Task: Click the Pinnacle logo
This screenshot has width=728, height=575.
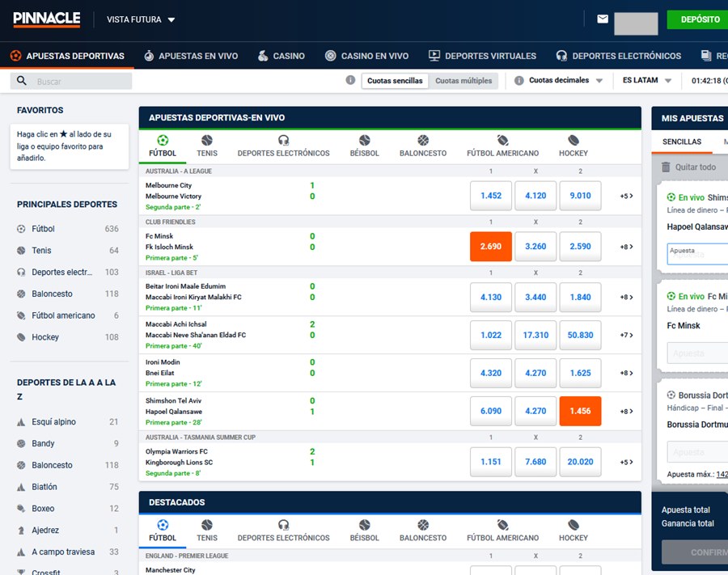Action: [46, 19]
